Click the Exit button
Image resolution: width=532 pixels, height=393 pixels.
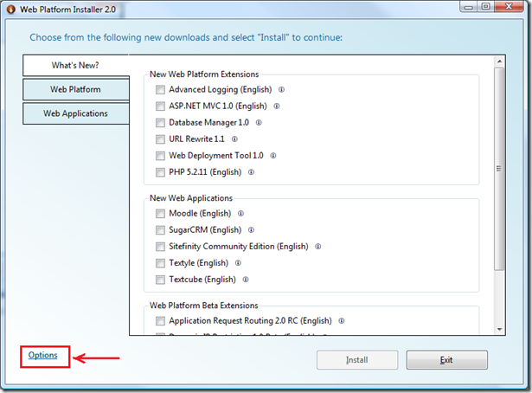point(447,360)
